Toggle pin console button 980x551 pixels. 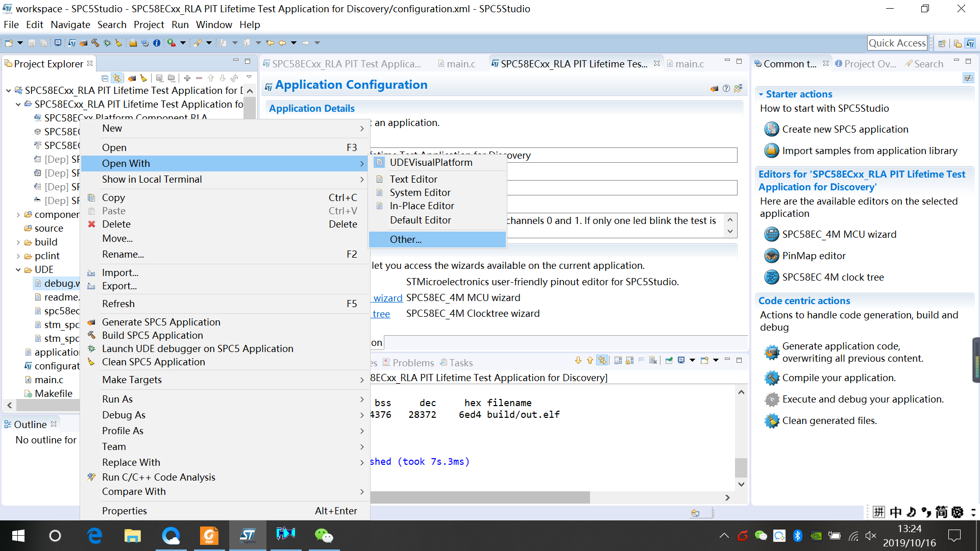click(669, 361)
